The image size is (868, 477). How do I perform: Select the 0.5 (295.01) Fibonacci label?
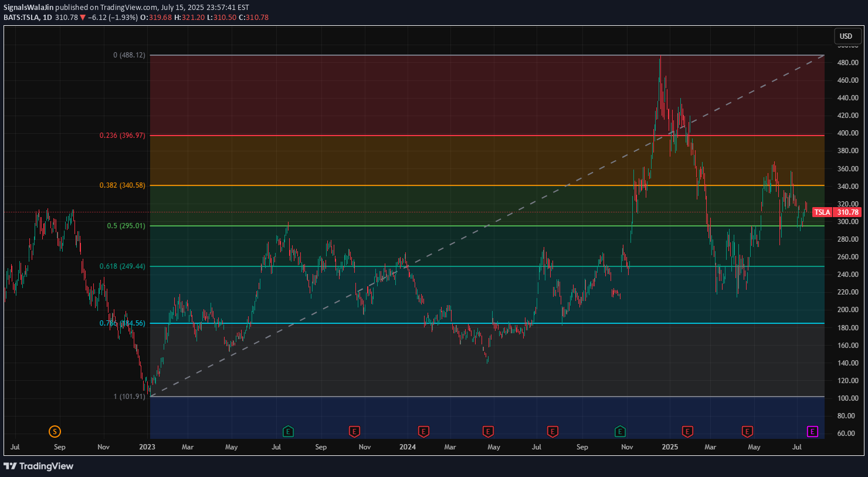126,226
